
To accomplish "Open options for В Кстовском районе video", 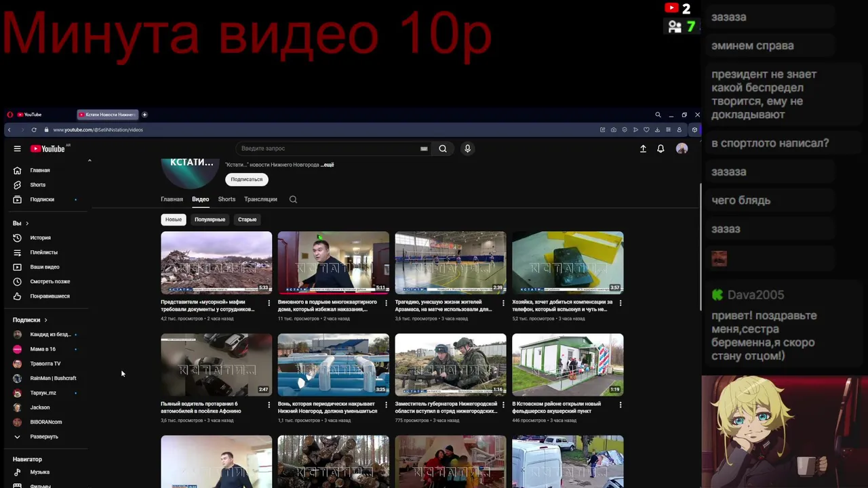I will (620, 405).
